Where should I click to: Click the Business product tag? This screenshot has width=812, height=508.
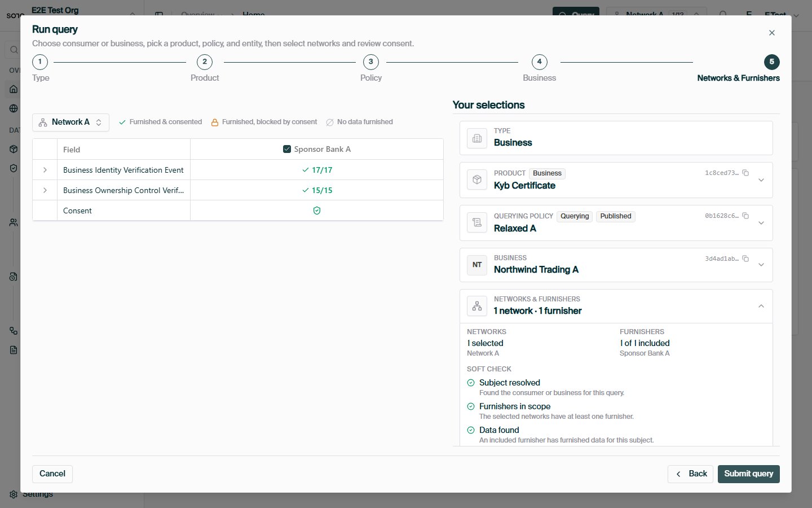[x=547, y=173]
